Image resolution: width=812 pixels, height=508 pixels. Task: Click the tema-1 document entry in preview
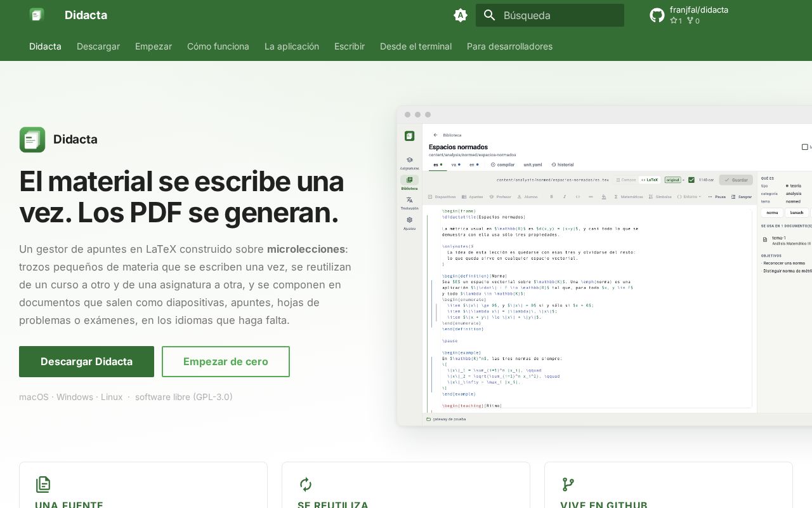[x=787, y=240]
